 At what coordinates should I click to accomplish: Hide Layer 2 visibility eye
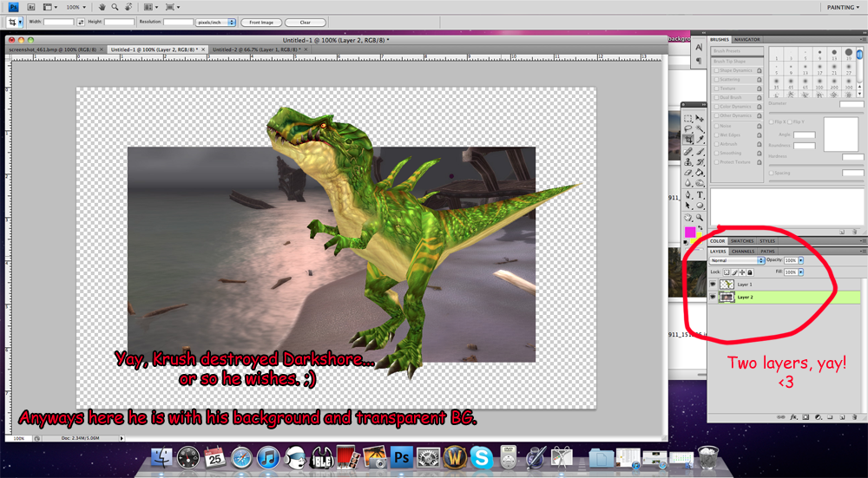713,297
